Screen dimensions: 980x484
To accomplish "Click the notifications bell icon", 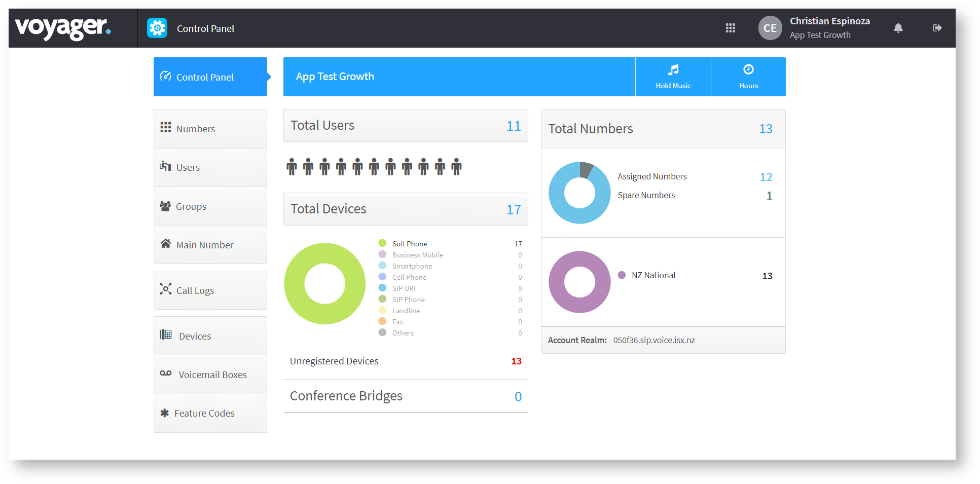I will tap(898, 28).
